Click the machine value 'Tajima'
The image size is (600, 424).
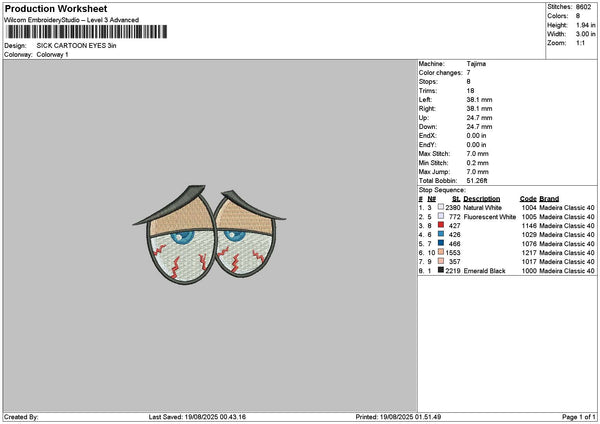coord(476,64)
